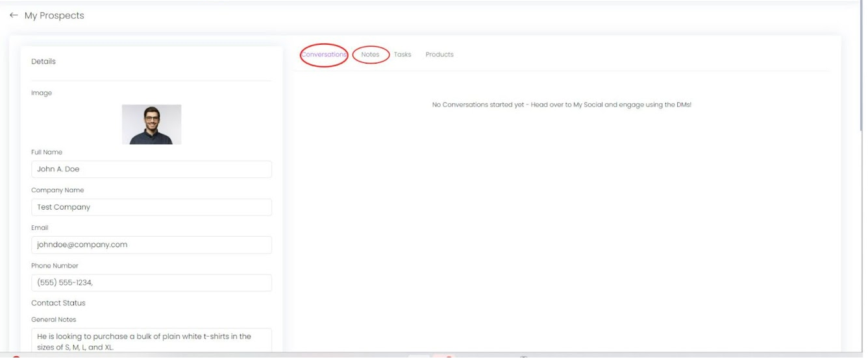868x364 pixels.
Task: Switch to the Notes tab
Action: 370,55
